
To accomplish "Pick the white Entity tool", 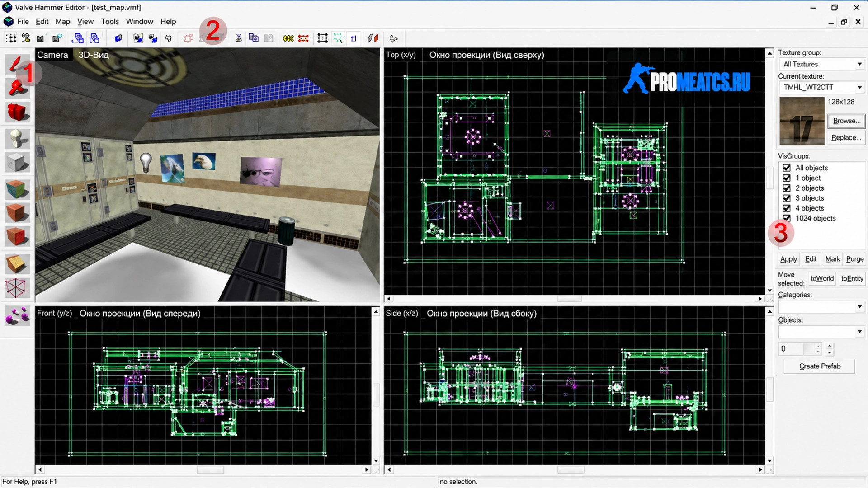I will tap(17, 138).
